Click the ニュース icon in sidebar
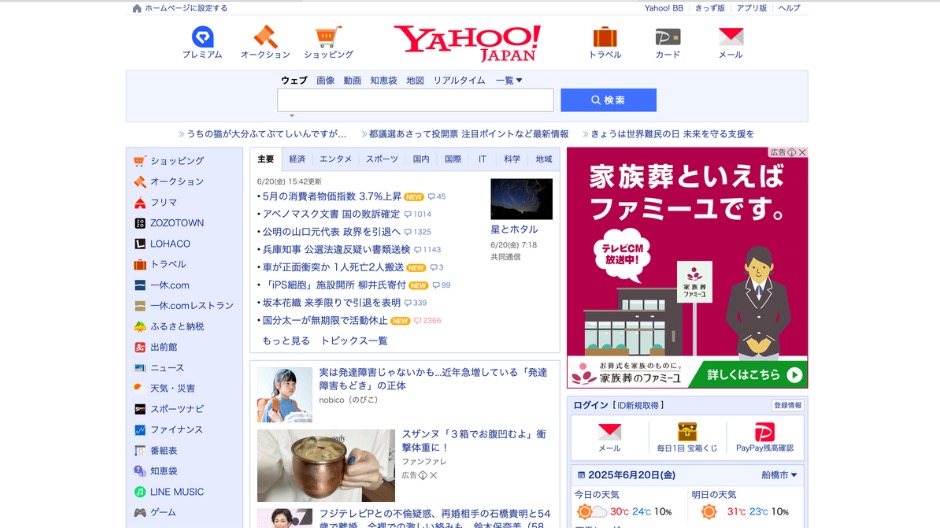Image resolution: width=940 pixels, height=528 pixels. click(140, 368)
